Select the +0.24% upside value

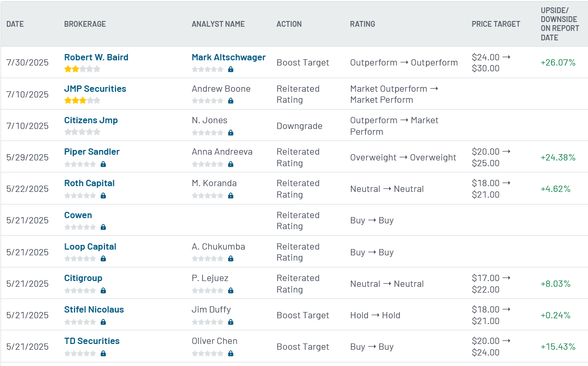point(555,315)
